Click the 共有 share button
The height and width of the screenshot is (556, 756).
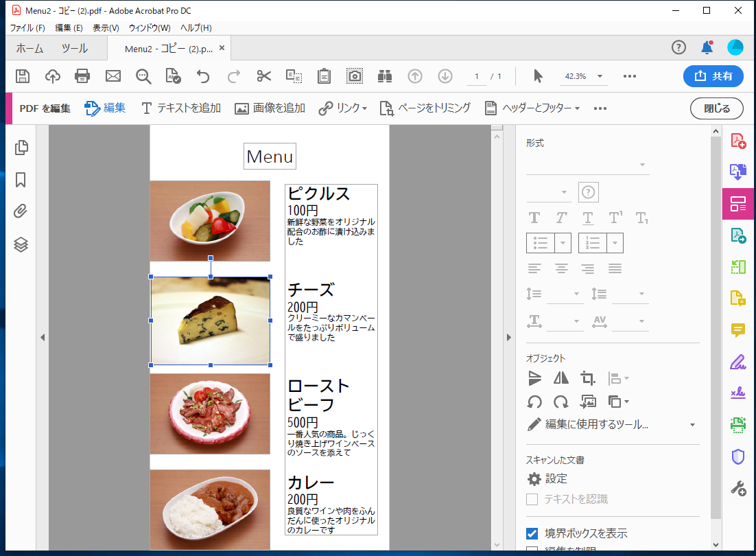[x=713, y=76]
